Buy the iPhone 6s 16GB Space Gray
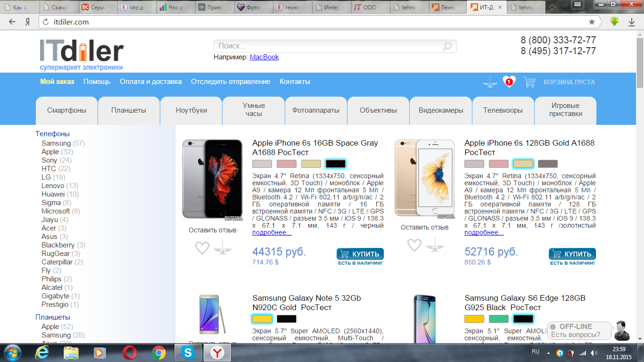The height and width of the screenshot is (362, 644). pyautogui.click(x=360, y=254)
